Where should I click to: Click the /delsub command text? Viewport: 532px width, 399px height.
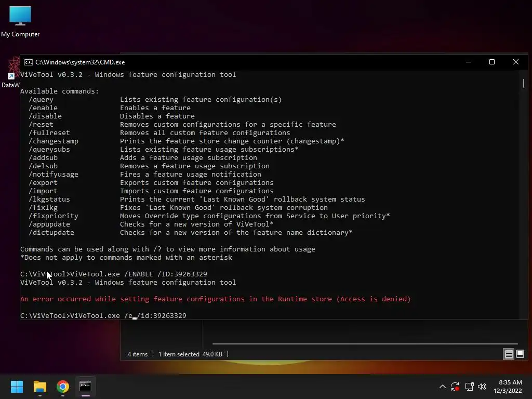tap(43, 166)
